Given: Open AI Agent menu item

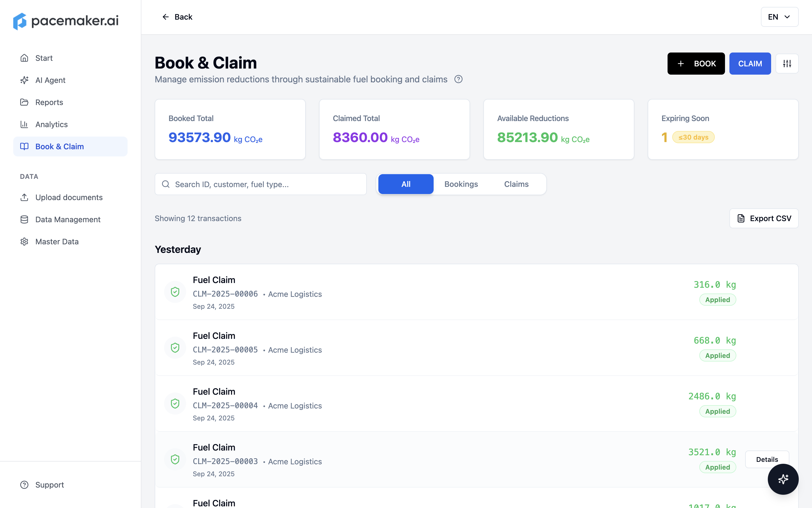Looking at the screenshot, I should click(x=70, y=80).
